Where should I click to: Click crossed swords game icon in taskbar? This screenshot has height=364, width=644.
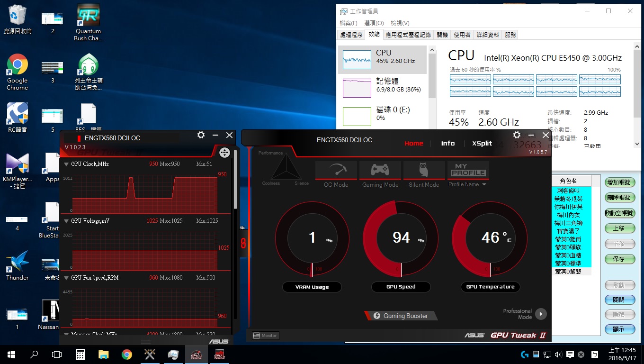click(150, 355)
